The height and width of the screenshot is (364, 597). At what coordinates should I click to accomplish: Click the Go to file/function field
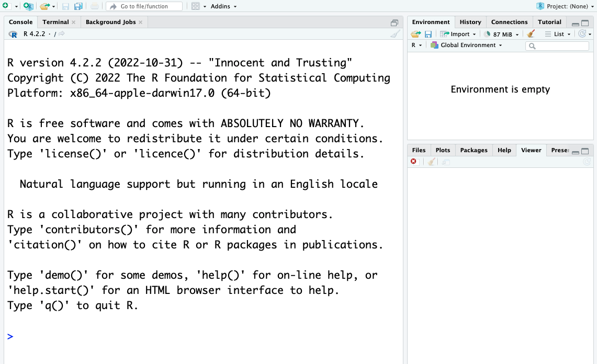point(144,6)
